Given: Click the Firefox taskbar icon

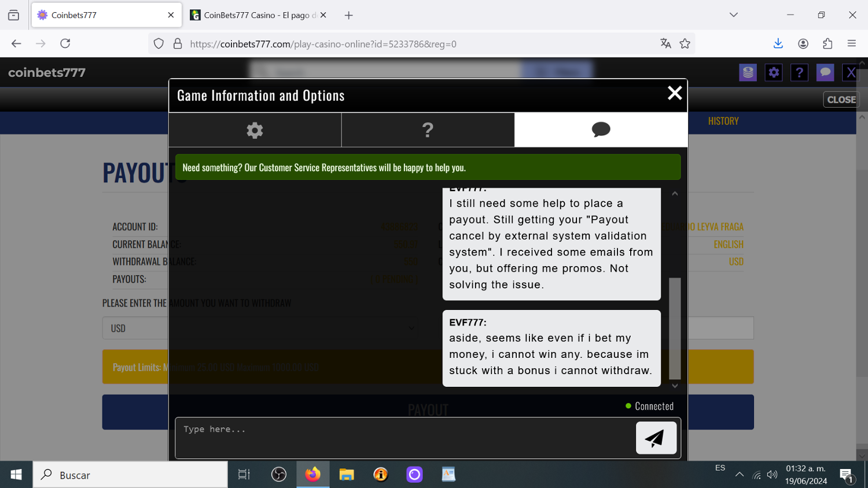Looking at the screenshot, I should coord(313,475).
